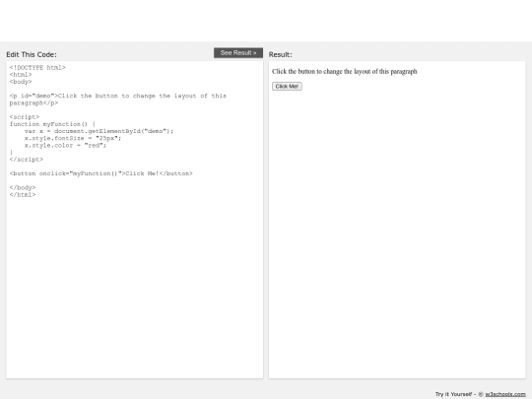The image size is (532, 399).
Task: Click the See Result button
Action: point(238,52)
